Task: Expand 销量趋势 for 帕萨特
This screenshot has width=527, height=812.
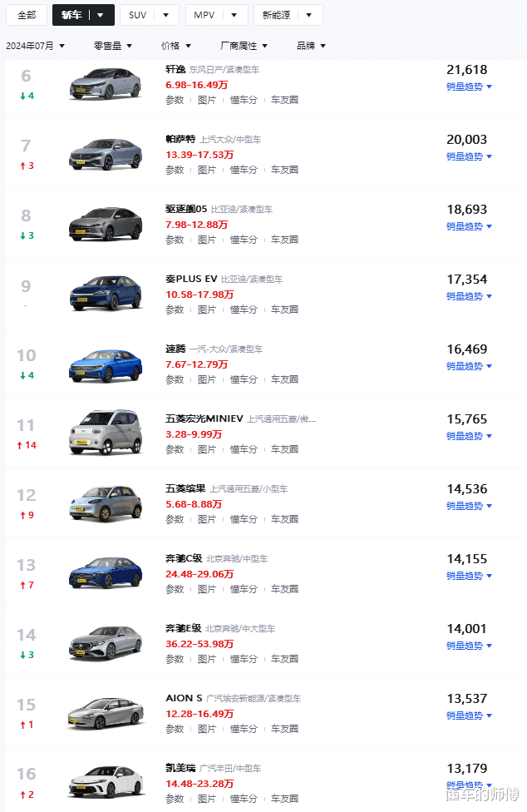Action: pos(469,156)
